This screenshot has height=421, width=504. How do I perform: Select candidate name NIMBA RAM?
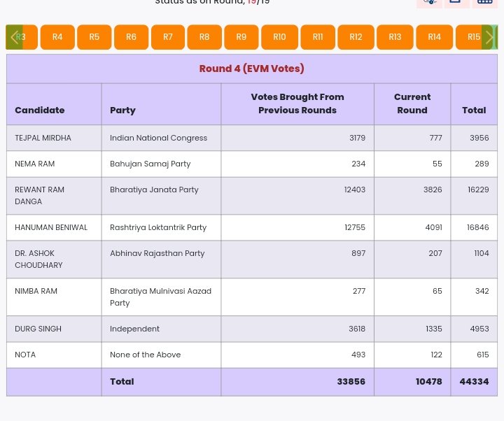pyautogui.click(x=36, y=291)
